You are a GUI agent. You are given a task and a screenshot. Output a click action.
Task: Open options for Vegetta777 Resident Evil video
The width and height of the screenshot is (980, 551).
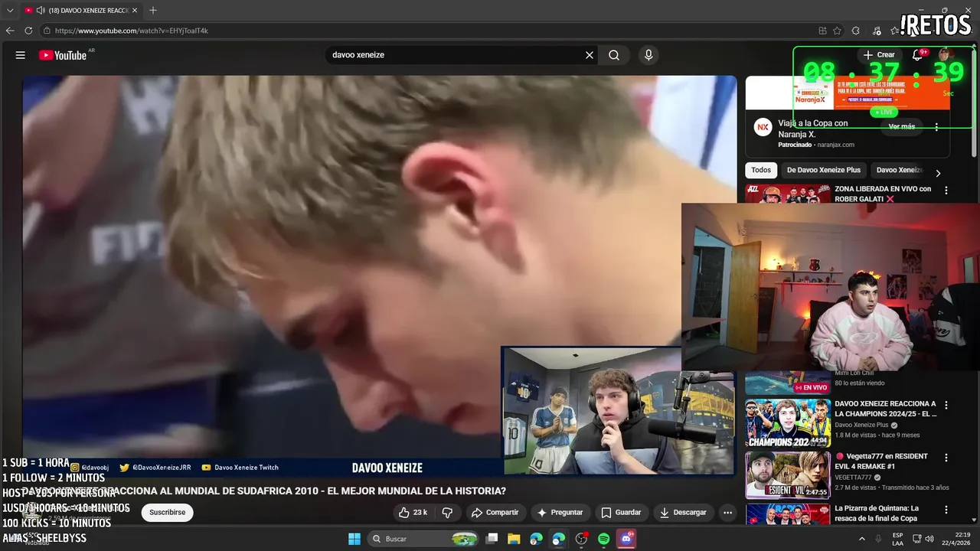pos(946,458)
